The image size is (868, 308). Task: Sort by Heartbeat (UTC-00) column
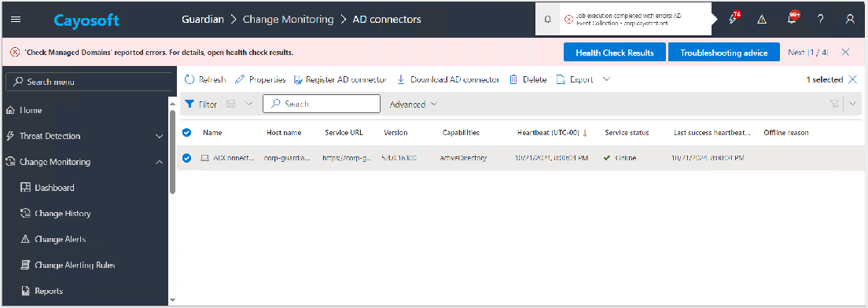click(x=552, y=133)
